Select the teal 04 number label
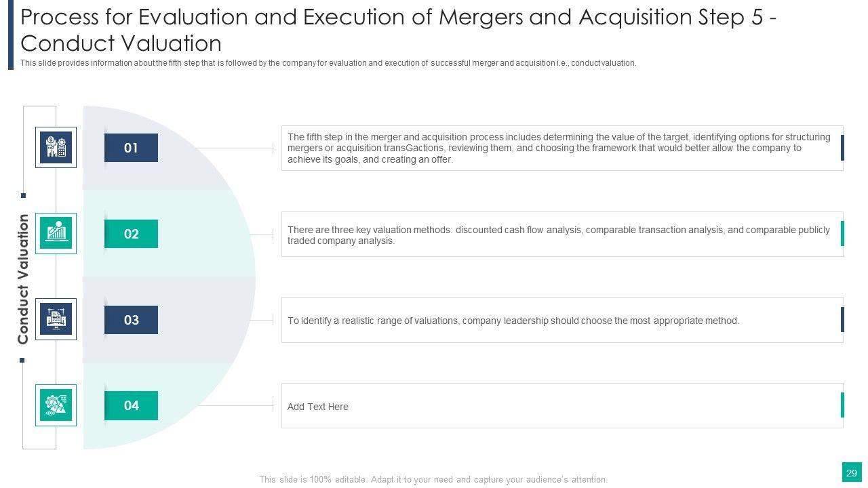The image size is (868, 488). point(131,405)
